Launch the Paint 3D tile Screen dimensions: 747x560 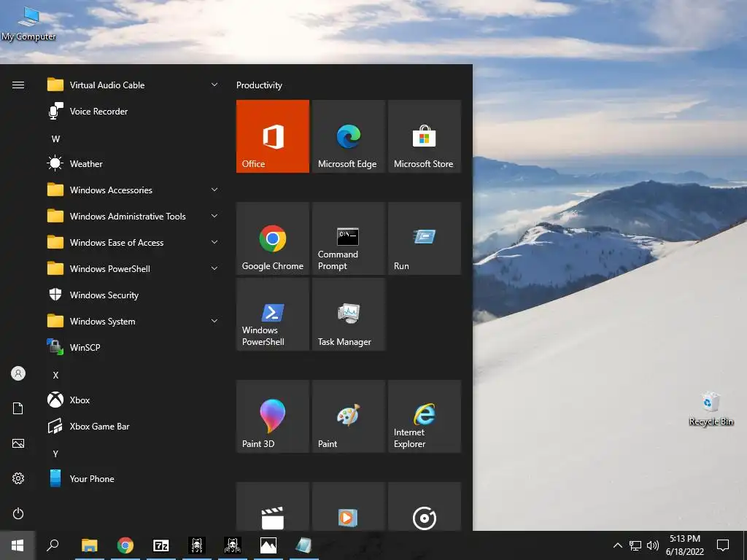(x=273, y=416)
